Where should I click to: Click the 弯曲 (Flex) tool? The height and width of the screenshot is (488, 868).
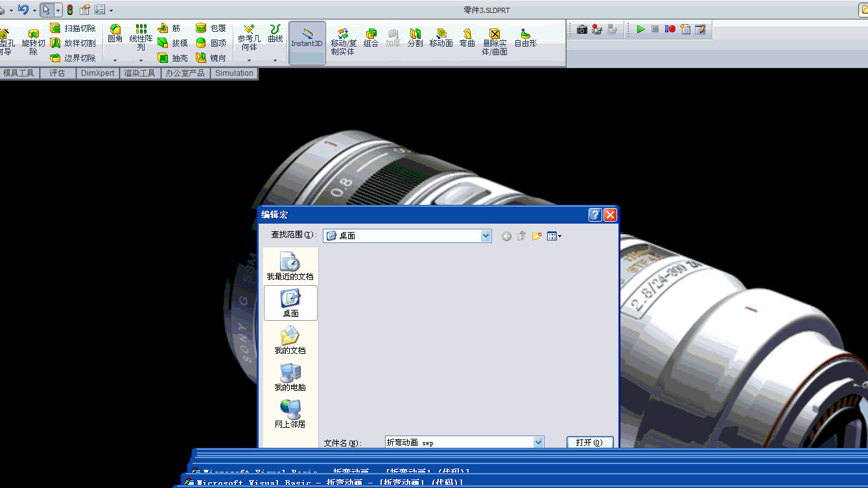pos(467,38)
